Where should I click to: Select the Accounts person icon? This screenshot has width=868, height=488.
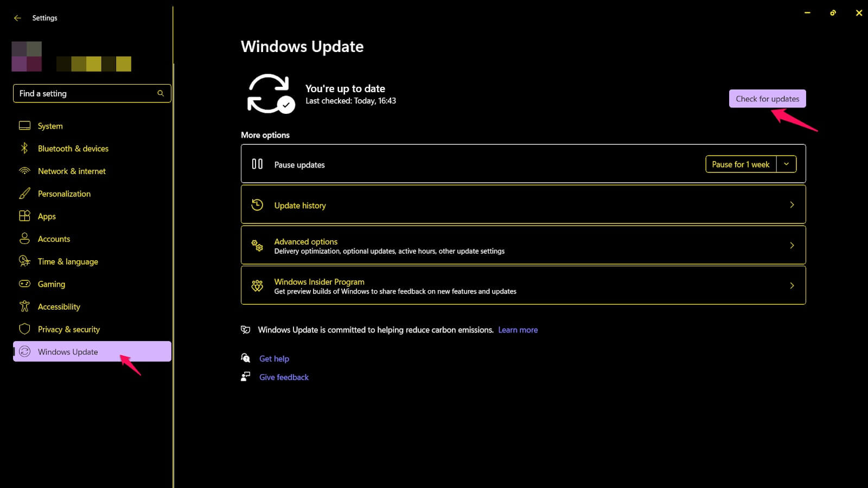pyautogui.click(x=24, y=239)
